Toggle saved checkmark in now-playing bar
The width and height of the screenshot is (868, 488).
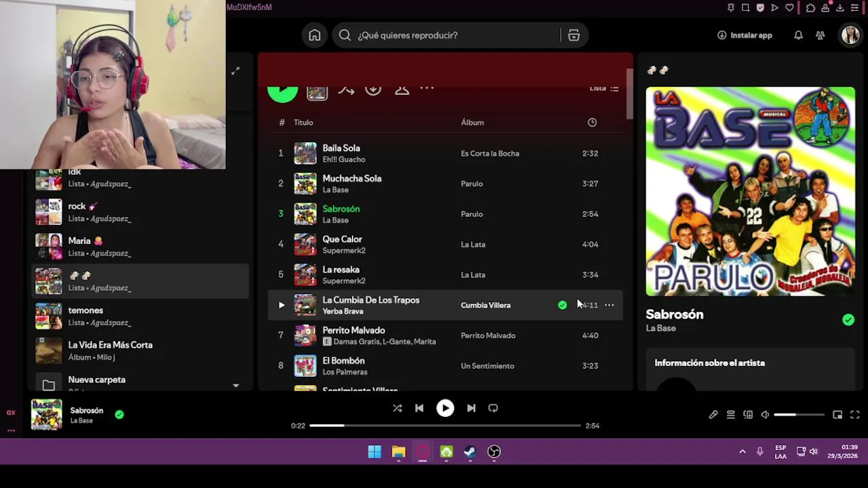click(x=119, y=414)
